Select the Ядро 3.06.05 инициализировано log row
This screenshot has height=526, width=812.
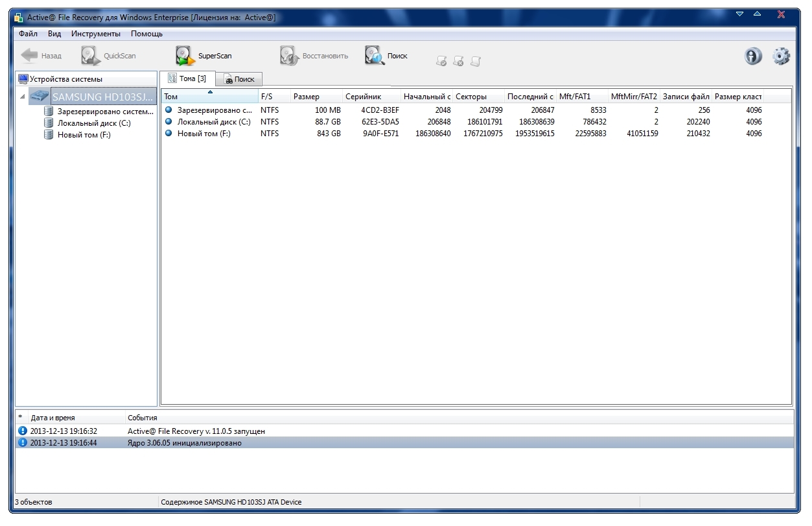point(405,442)
